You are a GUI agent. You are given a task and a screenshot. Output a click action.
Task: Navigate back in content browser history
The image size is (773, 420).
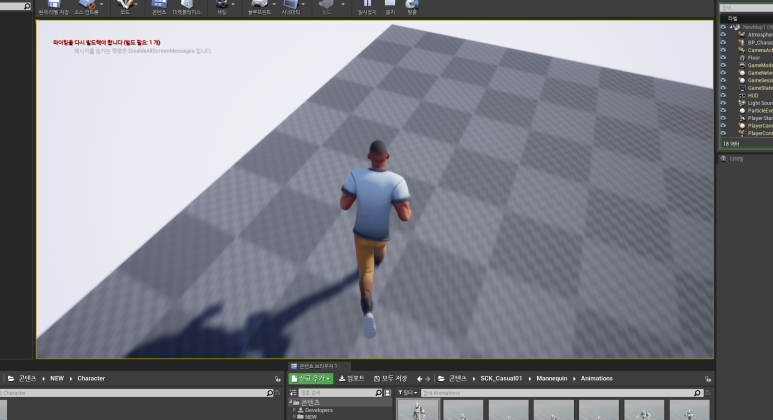coord(420,379)
